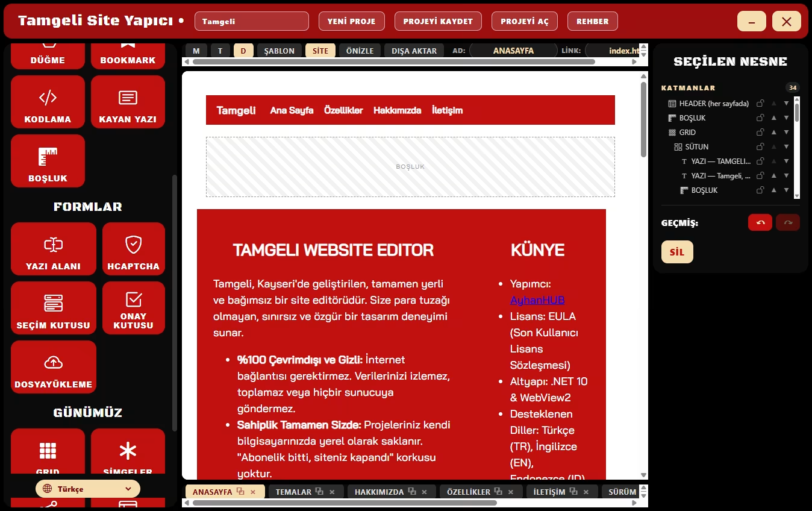Move the GRID layer up
Viewport: 812px width, 511px height.
(773, 133)
